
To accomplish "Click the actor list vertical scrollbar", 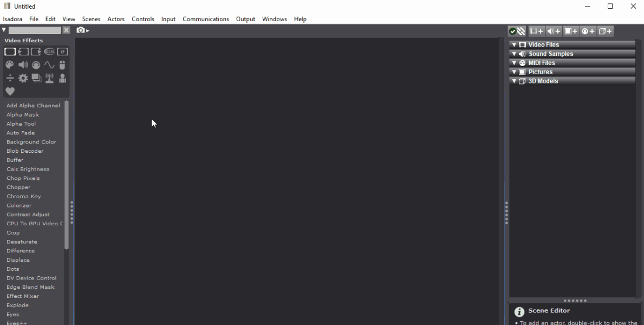I will (67, 174).
